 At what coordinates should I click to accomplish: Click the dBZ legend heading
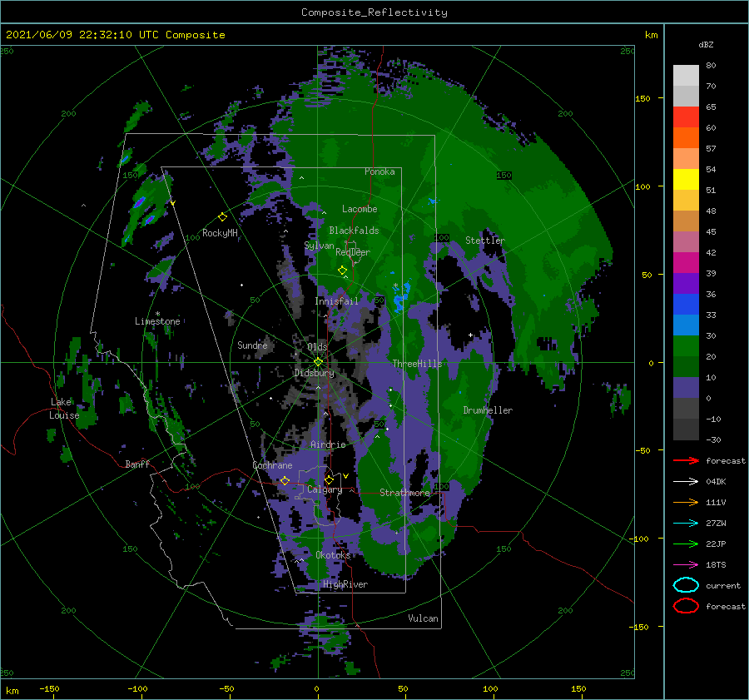tap(706, 45)
